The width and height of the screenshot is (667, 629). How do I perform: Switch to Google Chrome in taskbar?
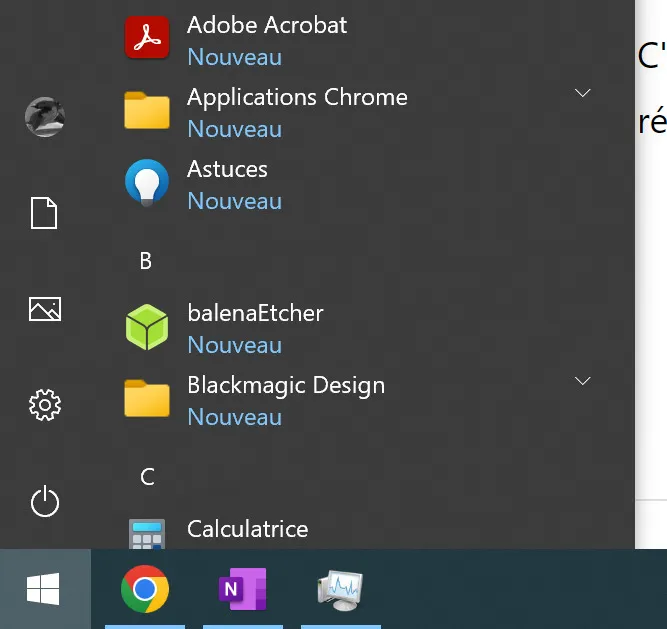click(x=145, y=589)
